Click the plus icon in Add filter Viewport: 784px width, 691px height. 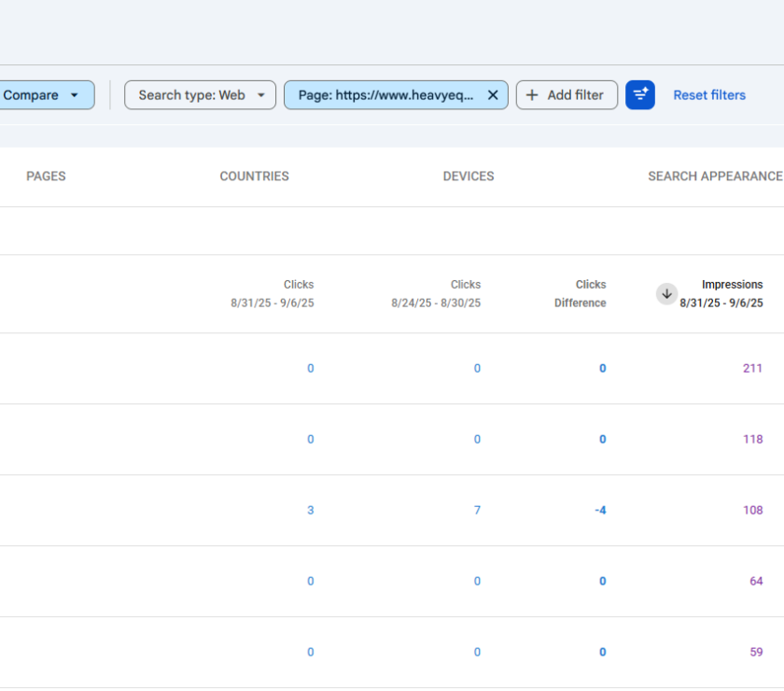(x=533, y=95)
